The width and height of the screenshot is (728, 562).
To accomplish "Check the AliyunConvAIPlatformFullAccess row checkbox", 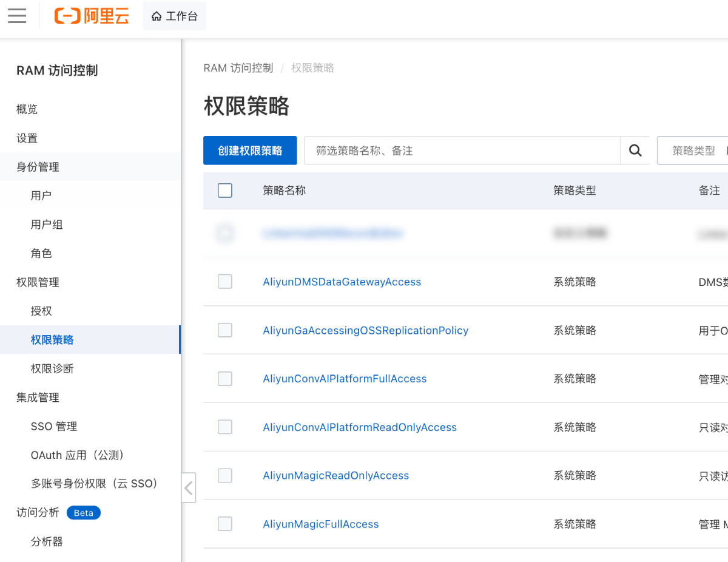I will tap(225, 379).
